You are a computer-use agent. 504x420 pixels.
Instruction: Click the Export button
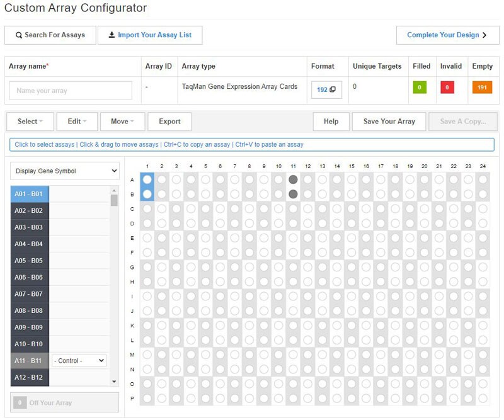(x=169, y=122)
